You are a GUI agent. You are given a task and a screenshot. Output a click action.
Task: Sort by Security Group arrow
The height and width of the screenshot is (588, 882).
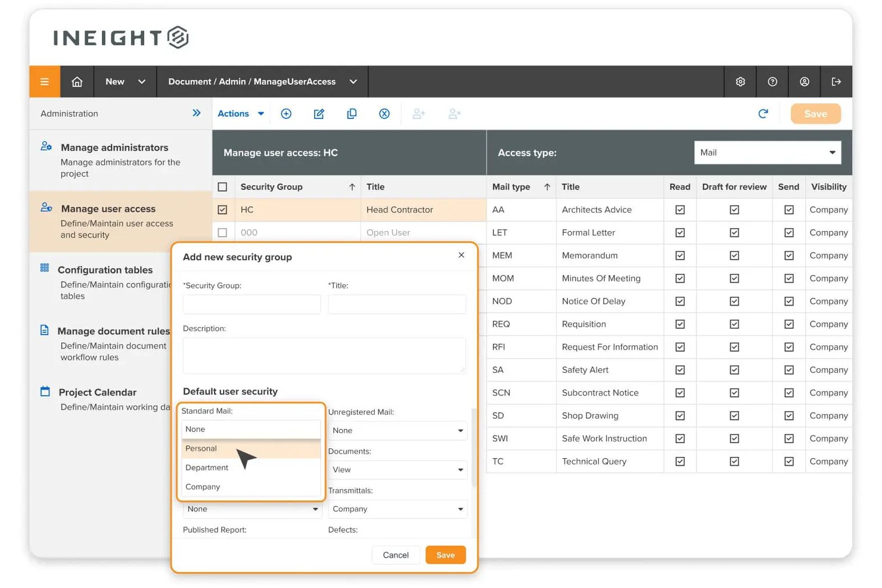(352, 187)
